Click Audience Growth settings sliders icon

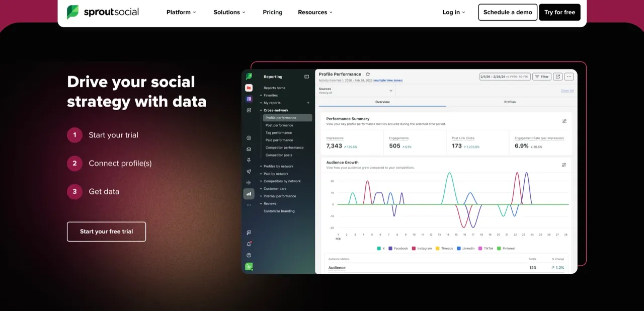(564, 165)
